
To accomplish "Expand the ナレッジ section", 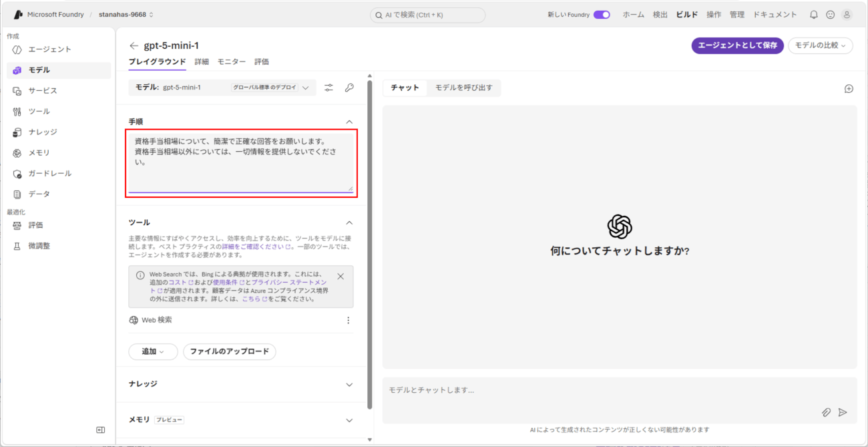I will pos(349,385).
